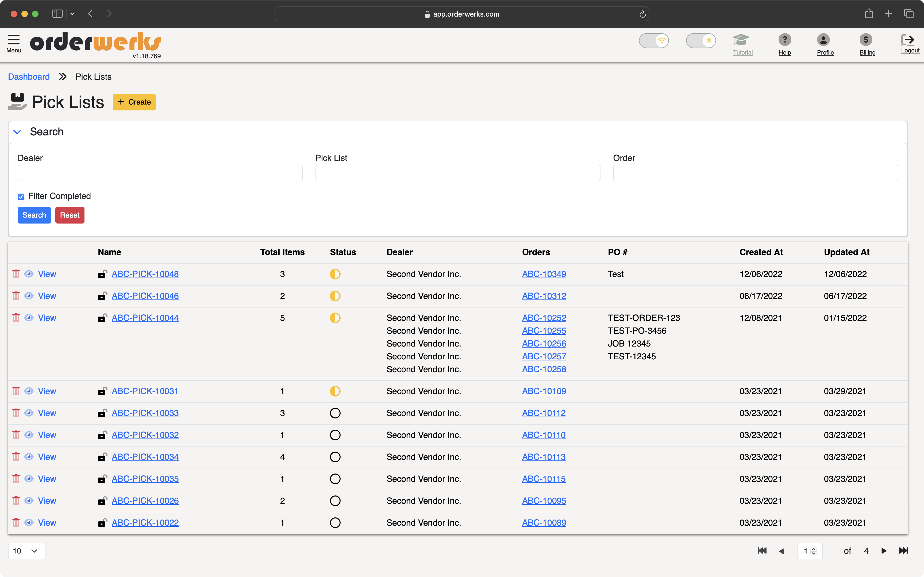This screenshot has height=577, width=924.
Task: Go to next page arrow
Action: (884, 551)
